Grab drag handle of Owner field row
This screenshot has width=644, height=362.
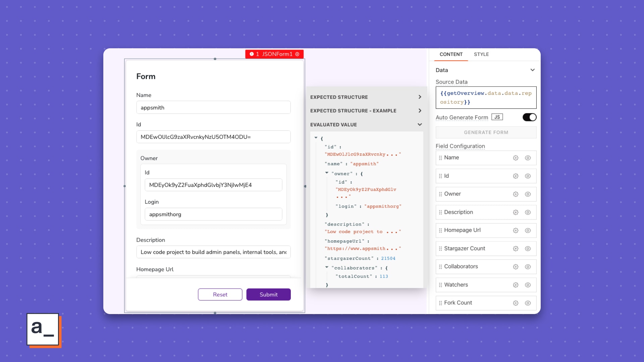(440, 194)
